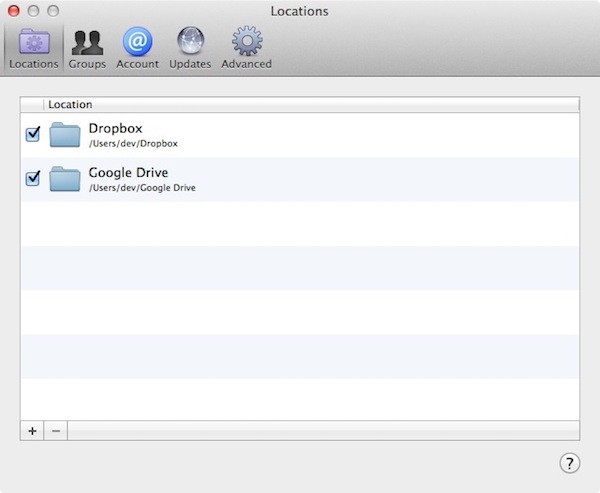Remove location with the minus button
Screen dimensions: 600x493
[56, 431]
